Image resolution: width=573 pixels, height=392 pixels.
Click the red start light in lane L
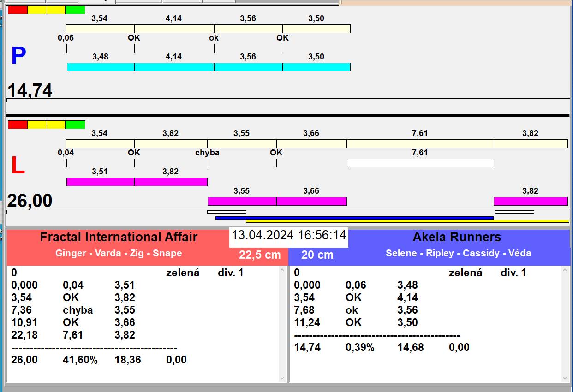pyautogui.click(x=18, y=125)
